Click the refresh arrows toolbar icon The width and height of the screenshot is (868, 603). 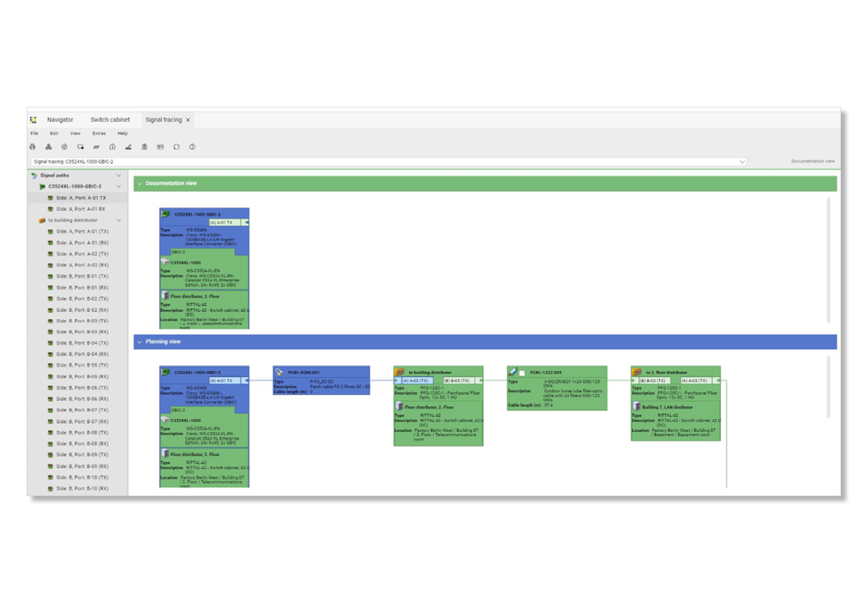pos(176,147)
